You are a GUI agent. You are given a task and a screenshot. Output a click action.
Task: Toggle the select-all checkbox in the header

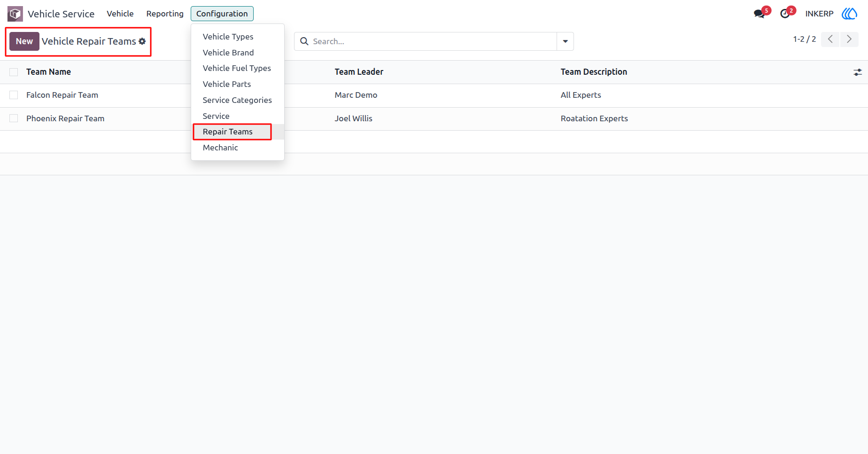click(14, 72)
